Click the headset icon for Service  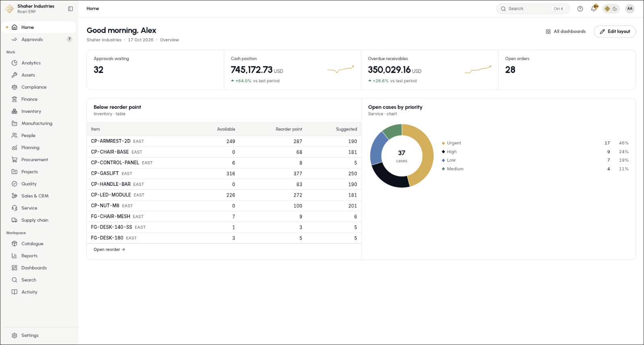pyautogui.click(x=14, y=208)
